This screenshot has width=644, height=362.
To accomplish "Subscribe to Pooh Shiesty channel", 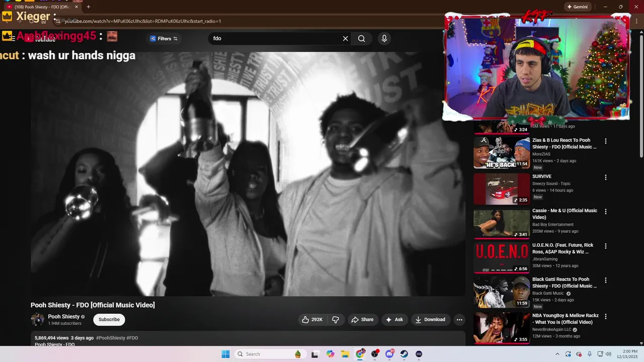I will 109,320.
